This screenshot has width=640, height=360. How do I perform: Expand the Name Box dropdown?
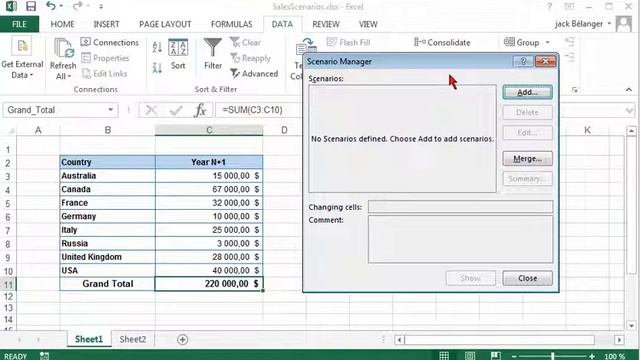[110, 110]
